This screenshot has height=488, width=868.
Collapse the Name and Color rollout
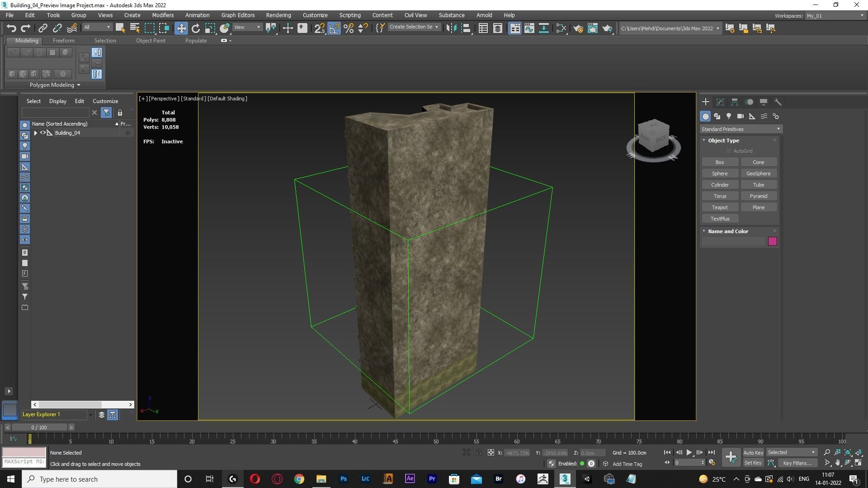(704, 231)
